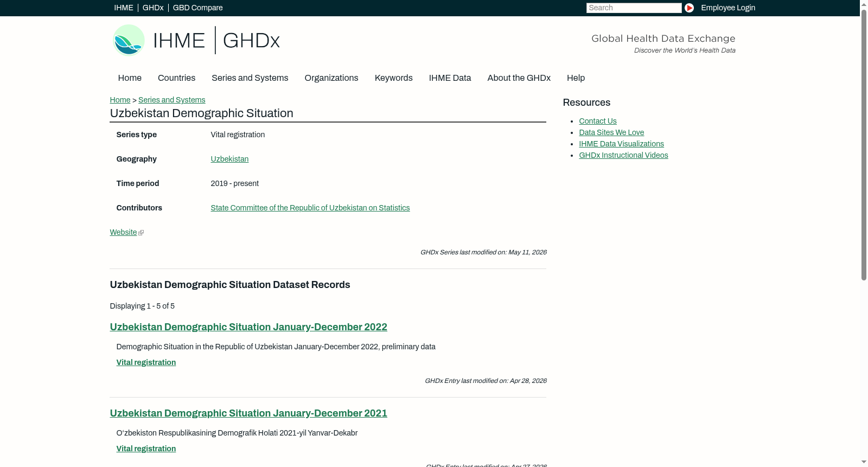
Task: Open Series and Systems navigation item
Action: pos(250,78)
